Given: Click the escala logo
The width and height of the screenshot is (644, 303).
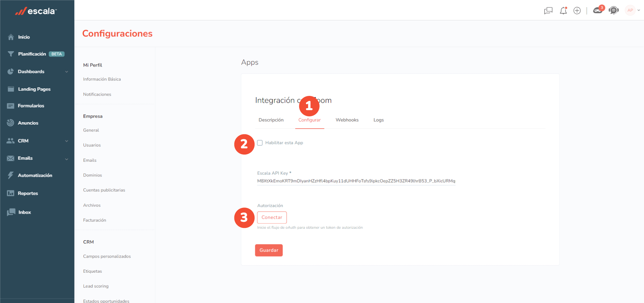Looking at the screenshot, I should click(36, 11).
